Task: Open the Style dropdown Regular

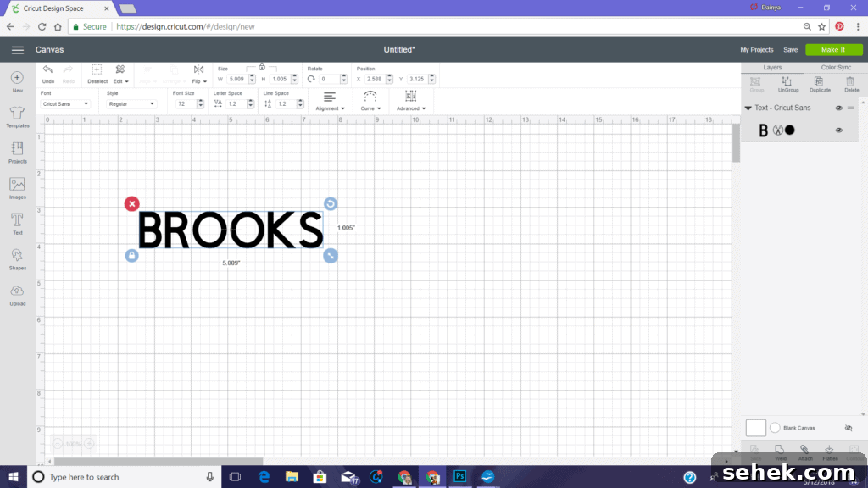Action: click(131, 104)
